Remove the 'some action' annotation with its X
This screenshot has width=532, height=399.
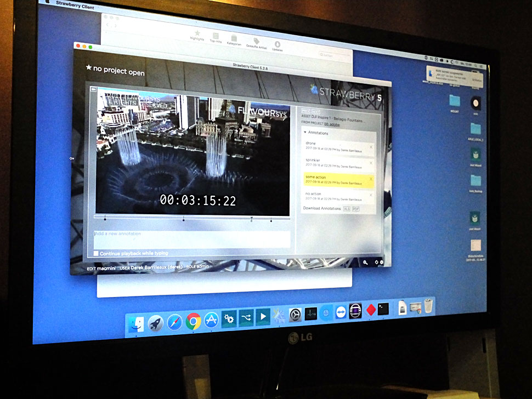tap(371, 179)
